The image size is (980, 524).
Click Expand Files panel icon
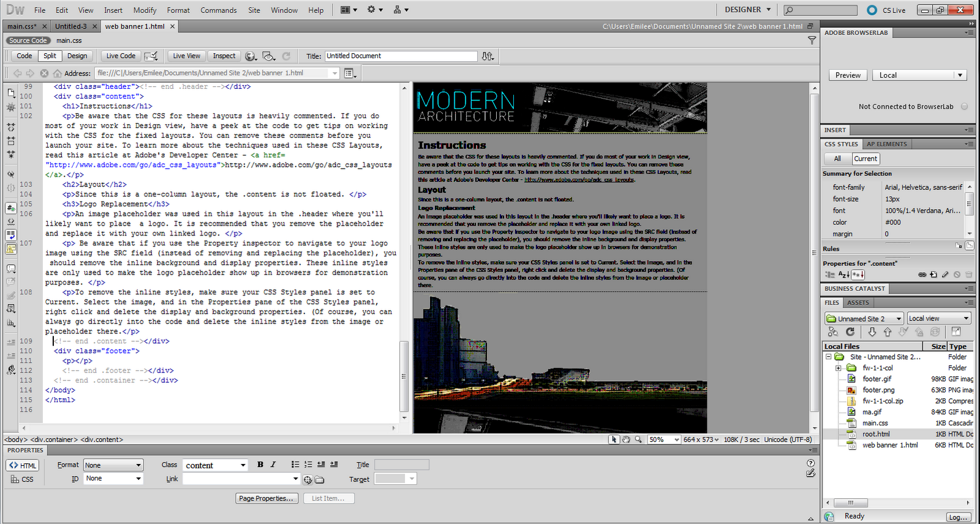point(956,332)
